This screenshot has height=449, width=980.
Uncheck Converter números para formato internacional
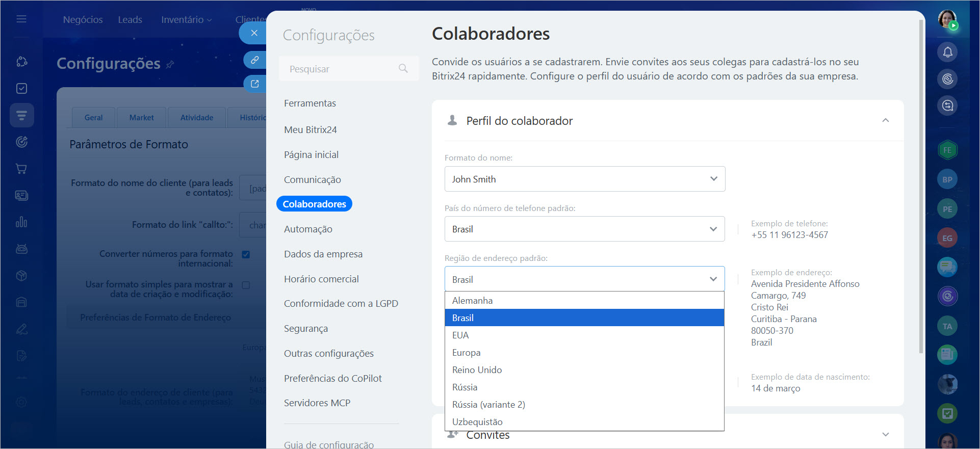tap(246, 254)
